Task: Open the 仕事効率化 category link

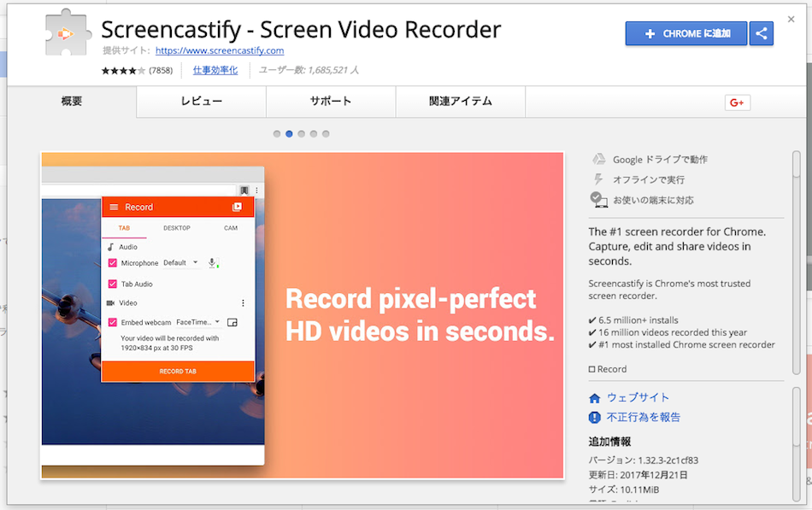Action: [x=215, y=70]
